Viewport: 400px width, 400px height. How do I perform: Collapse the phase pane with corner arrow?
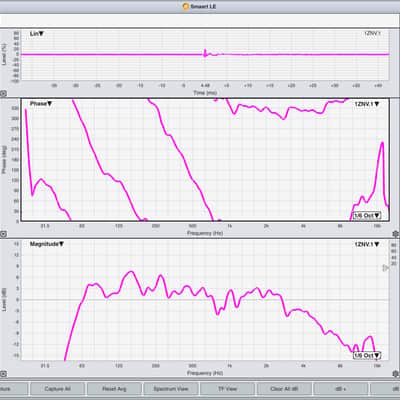click(x=3, y=234)
